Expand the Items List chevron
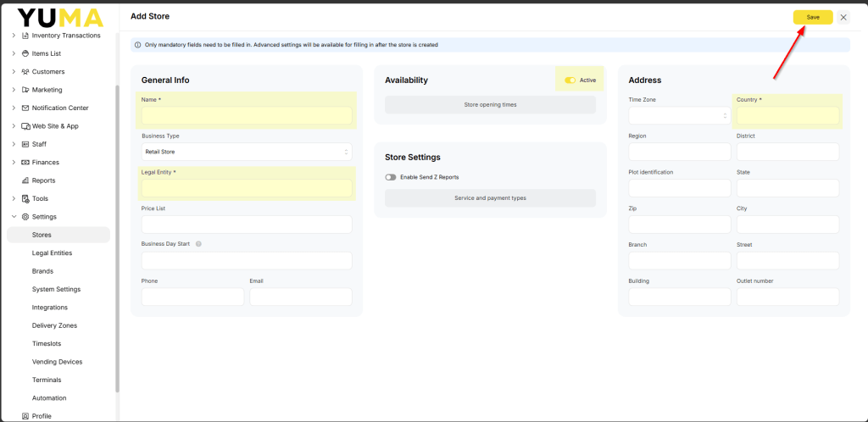Viewport: 868px width, 422px height. coord(14,53)
